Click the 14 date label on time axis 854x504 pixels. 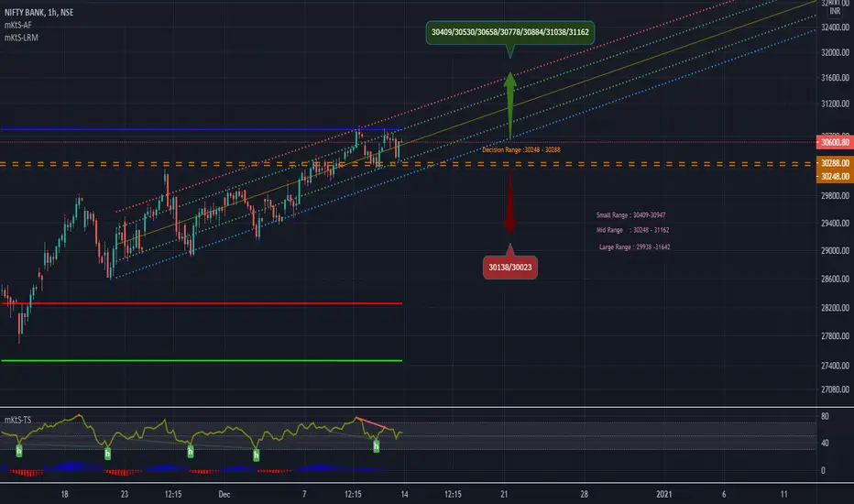click(404, 494)
